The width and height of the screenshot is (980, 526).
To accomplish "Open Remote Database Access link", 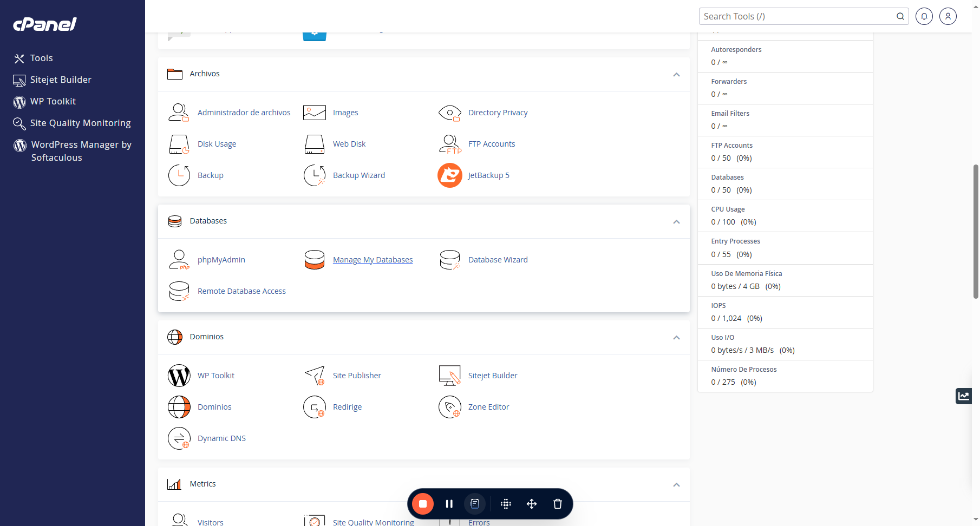I will click(x=241, y=291).
